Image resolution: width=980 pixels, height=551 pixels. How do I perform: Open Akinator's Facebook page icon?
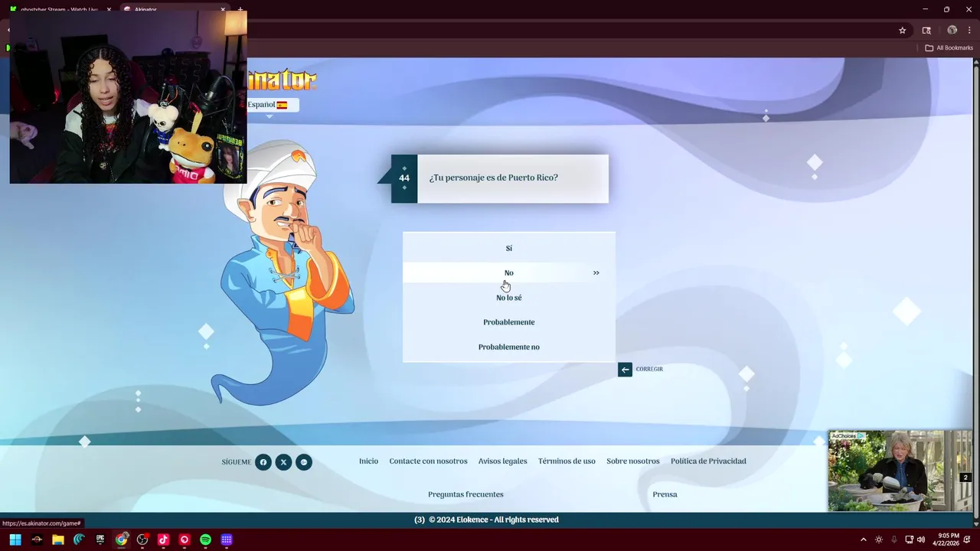pyautogui.click(x=263, y=462)
